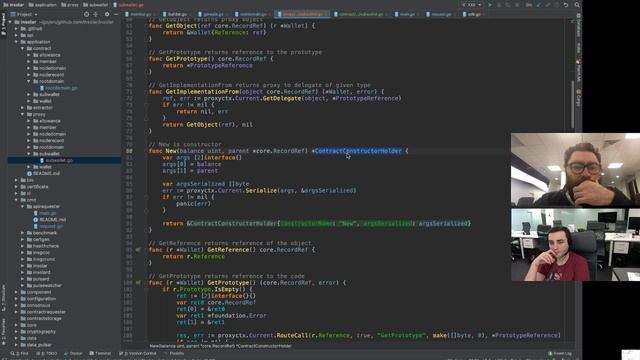This screenshot has height=360, width=640.
Task: Open the Cargo side tool window
Action: (x=579, y=98)
